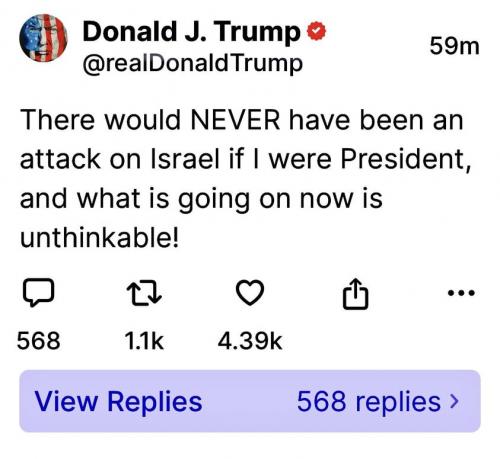Click the 568 reply count number

39,341
